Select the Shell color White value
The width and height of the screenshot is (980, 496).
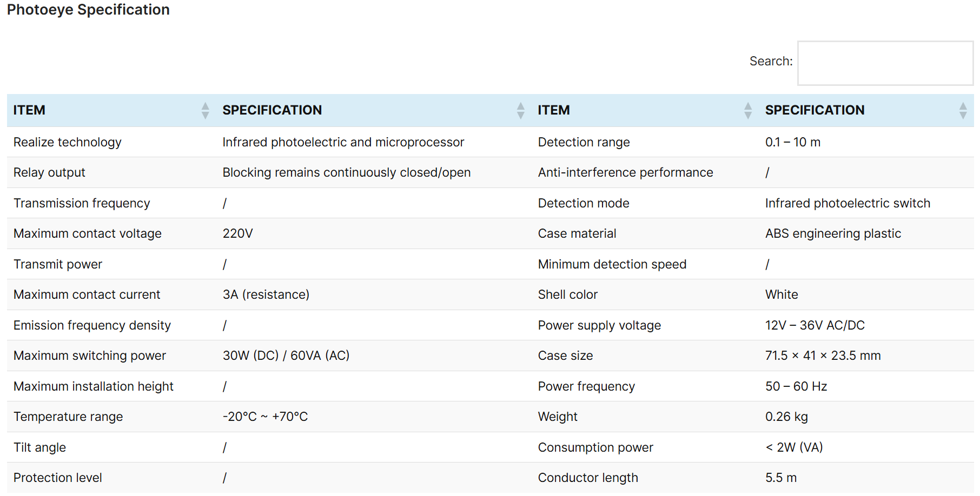click(782, 294)
